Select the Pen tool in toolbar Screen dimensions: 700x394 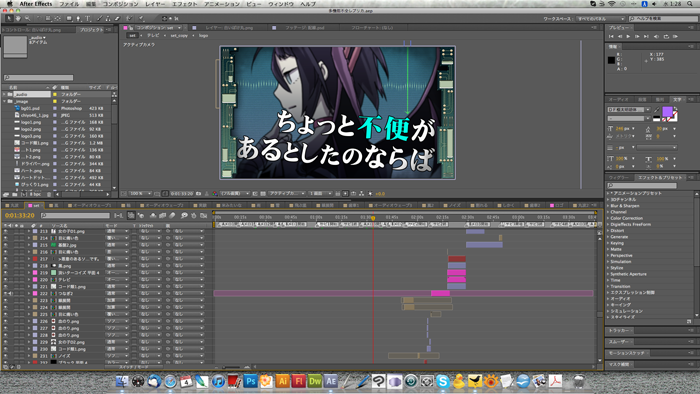(x=78, y=19)
